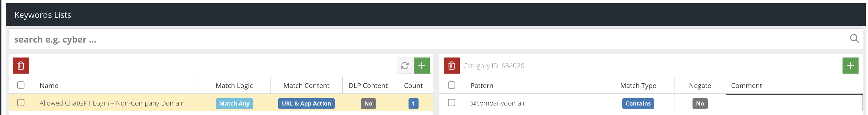Check the Allowed ChatGPT Login row checkbox
The height and width of the screenshot is (115, 868).
pos(21,103)
